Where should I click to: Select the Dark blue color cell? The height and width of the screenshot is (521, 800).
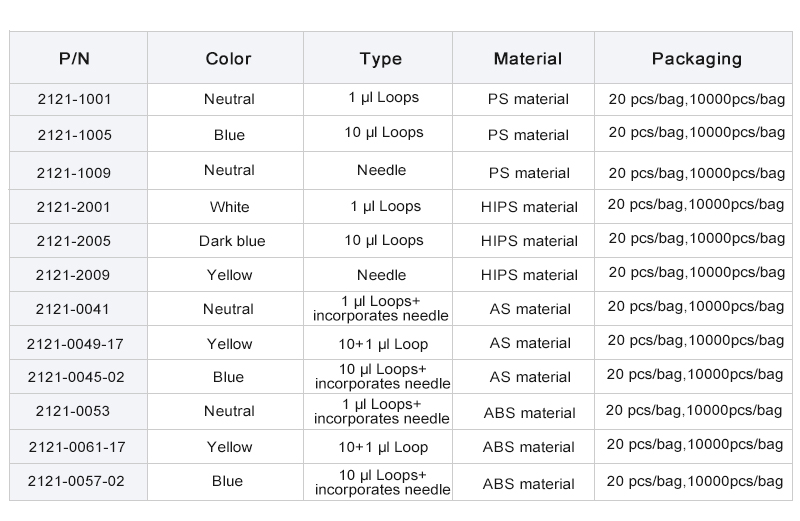point(231,241)
